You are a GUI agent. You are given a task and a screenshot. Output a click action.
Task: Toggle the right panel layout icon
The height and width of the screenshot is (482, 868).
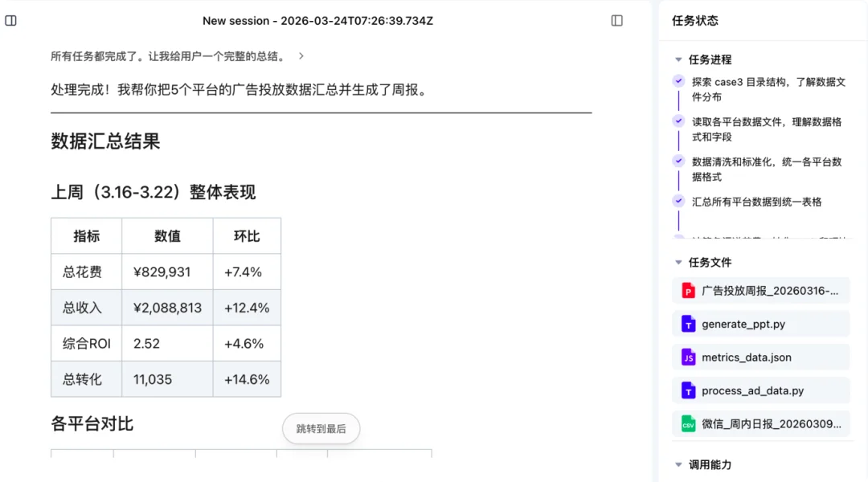[617, 21]
